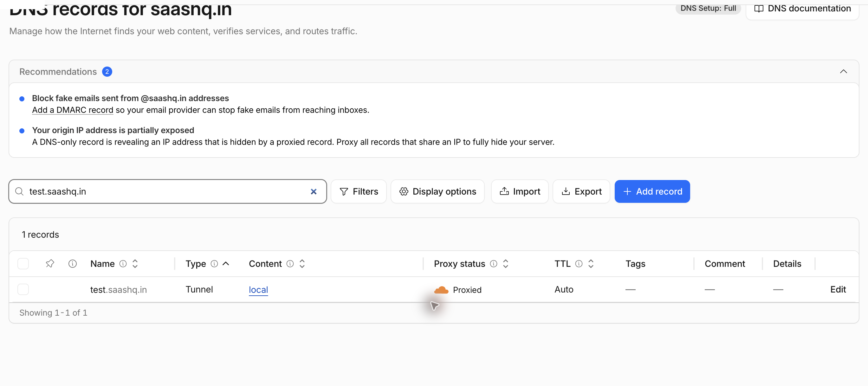Click 'Showing 1-1 of 1' footer text
868x386 pixels.
click(x=53, y=312)
